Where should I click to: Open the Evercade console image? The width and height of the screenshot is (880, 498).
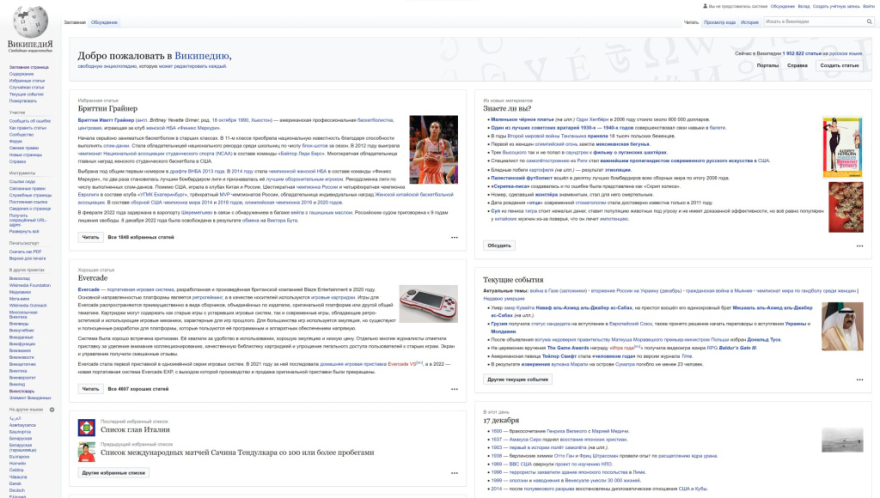click(428, 304)
